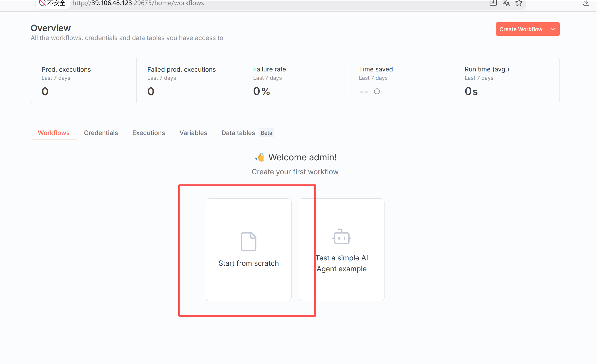597x364 pixels.
Task: Click the Create Workflow button
Action: click(521, 29)
